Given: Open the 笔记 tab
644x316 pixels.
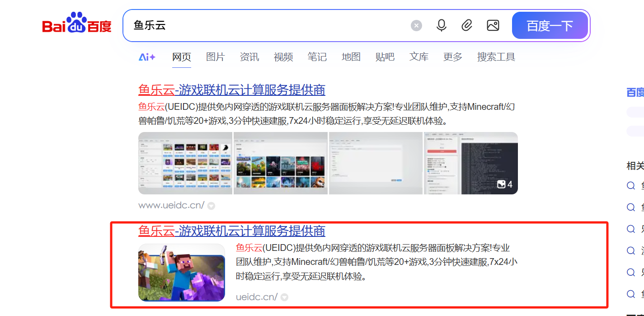Looking at the screenshot, I should pyautogui.click(x=317, y=57).
